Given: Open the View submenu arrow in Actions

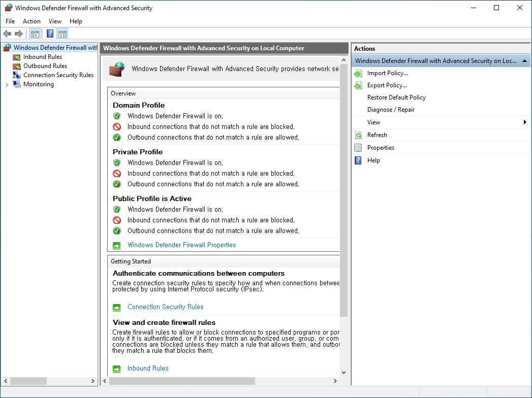Looking at the screenshot, I should pyautogui.click(x=525, y=122).
